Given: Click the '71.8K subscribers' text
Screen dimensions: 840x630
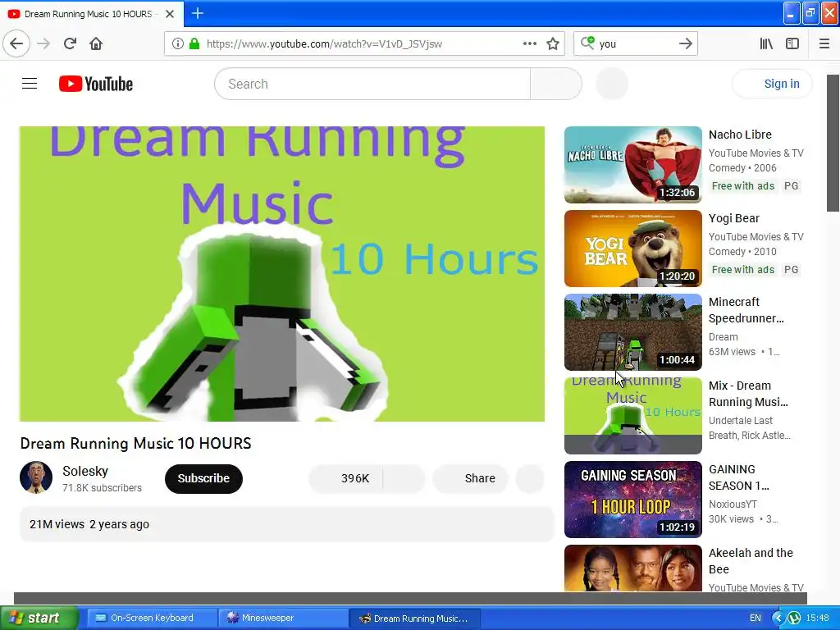Looking at the screenshot, I should tap(102, 487).
